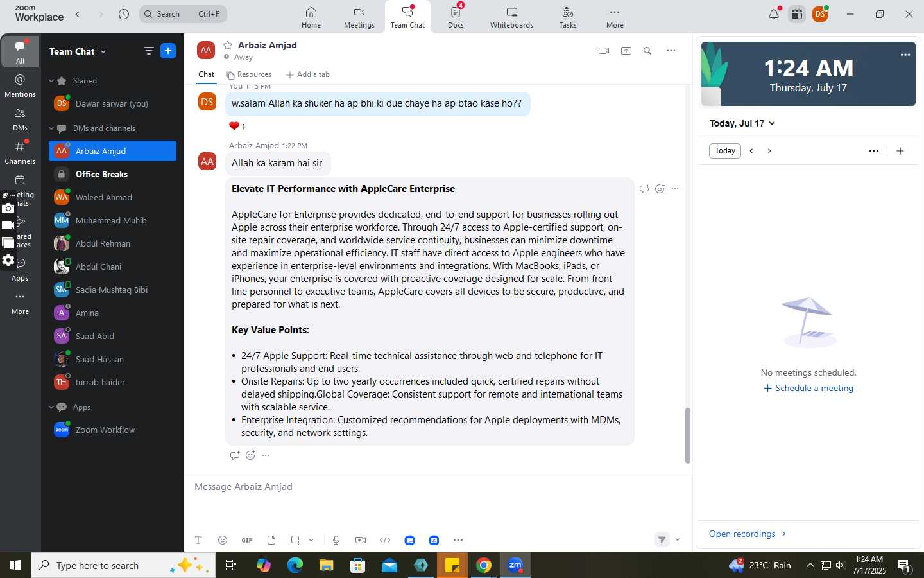The height and width of the screenshot is (578, 924).
Task: Open the Team Chat list filter icon
Action: (x=148, y=51)
